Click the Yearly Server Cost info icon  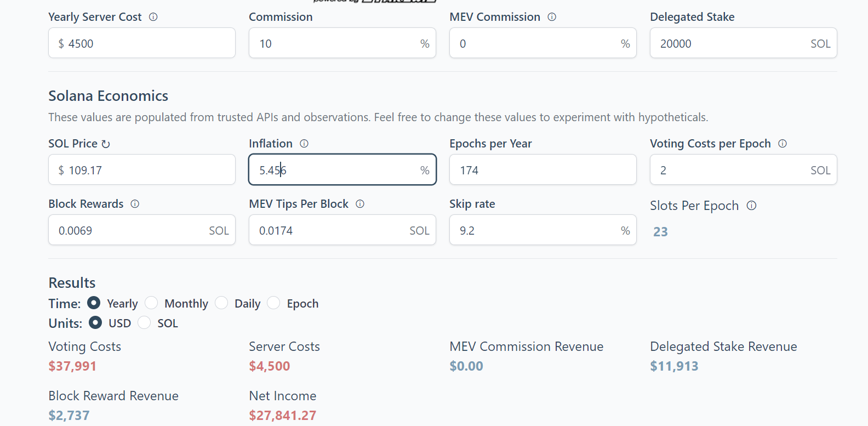[153, 17]
